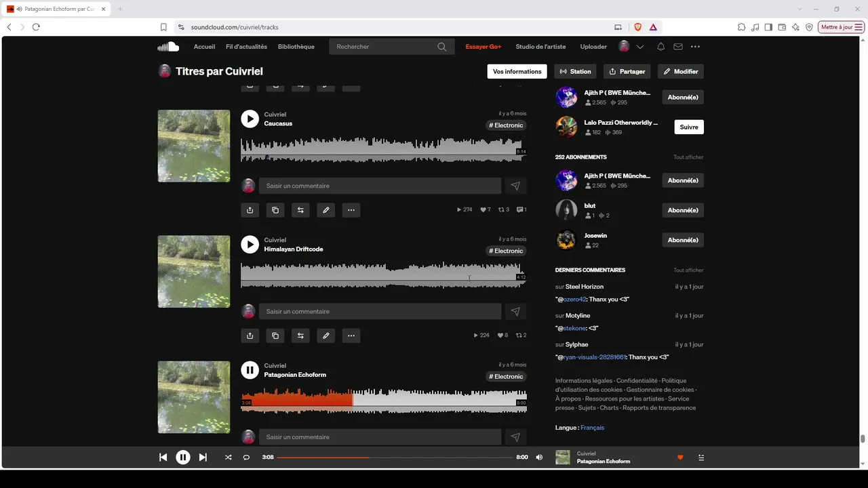Toggle the bottom player bar pause button
This screenshot has height=488, width=868.
tap(183, 457)
